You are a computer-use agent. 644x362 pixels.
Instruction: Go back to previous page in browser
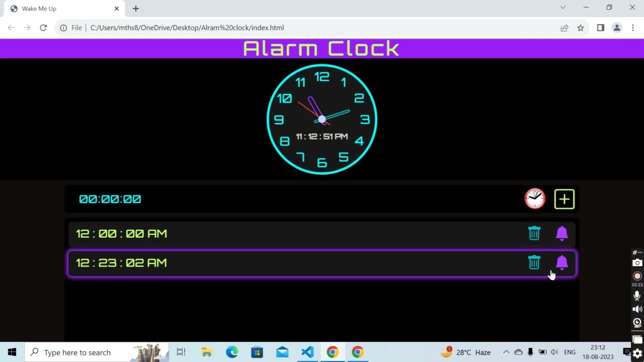11,28
